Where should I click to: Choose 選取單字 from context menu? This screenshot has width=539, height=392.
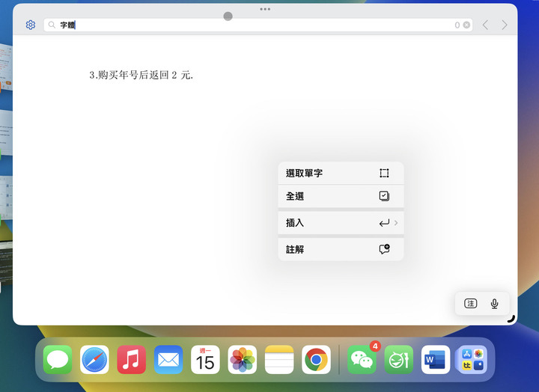[341, 173]
